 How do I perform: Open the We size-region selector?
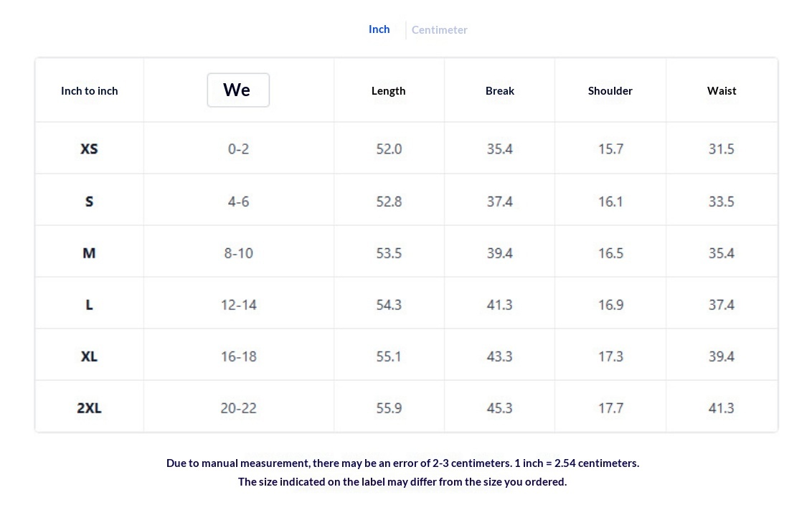pos(238,90)
